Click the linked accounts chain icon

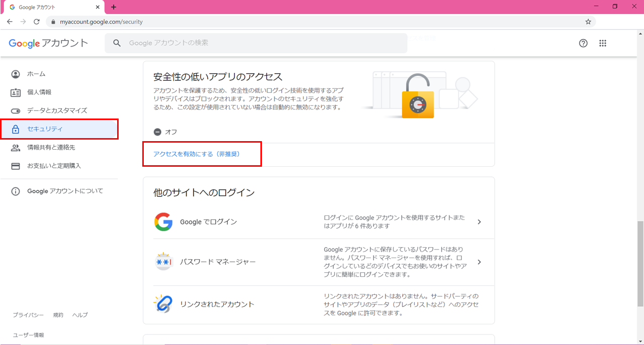pyautogui.click(x=163, y=304)
